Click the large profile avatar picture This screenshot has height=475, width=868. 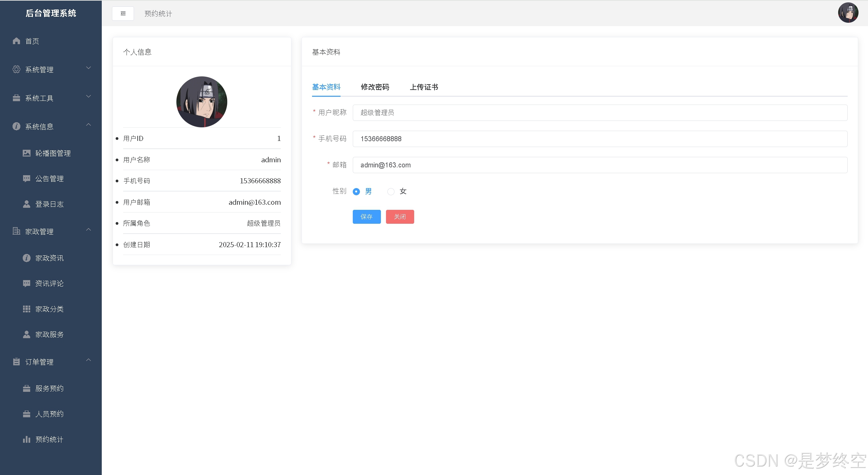point(202,102)
